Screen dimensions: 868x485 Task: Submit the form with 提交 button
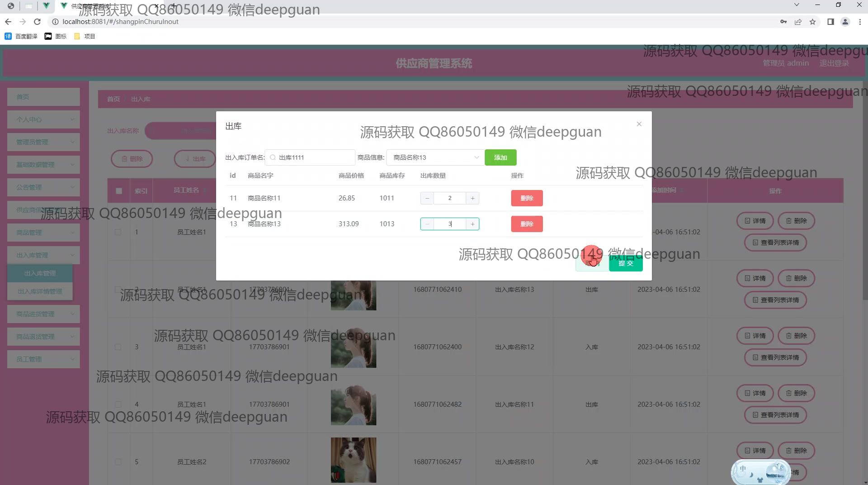626,263
